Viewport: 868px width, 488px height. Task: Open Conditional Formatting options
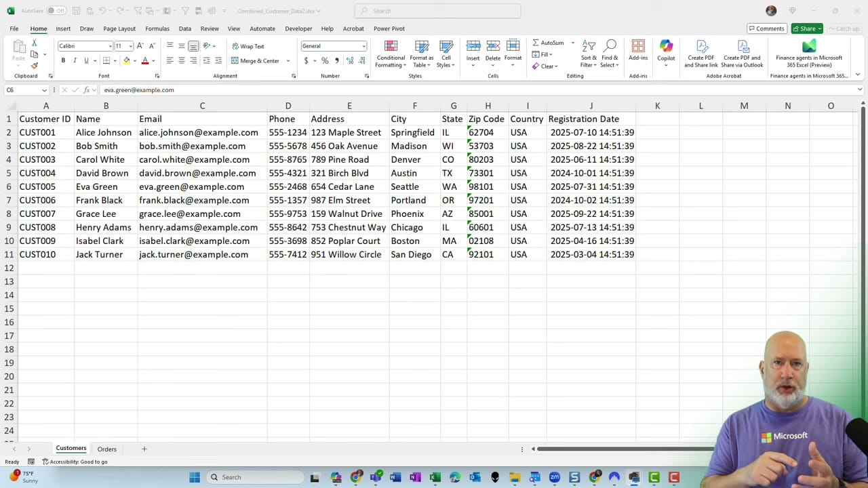point(391,54)
